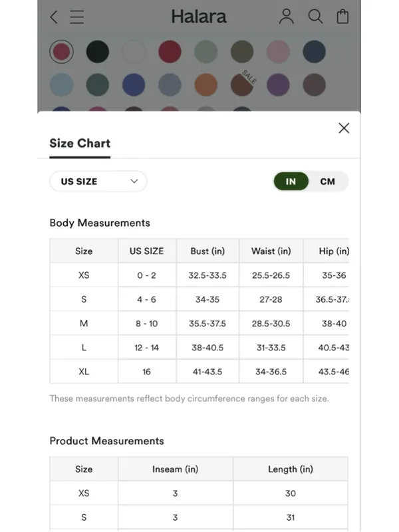Click the Bust (in) column header
Screen dimensions: 399x532
point(207,251)
